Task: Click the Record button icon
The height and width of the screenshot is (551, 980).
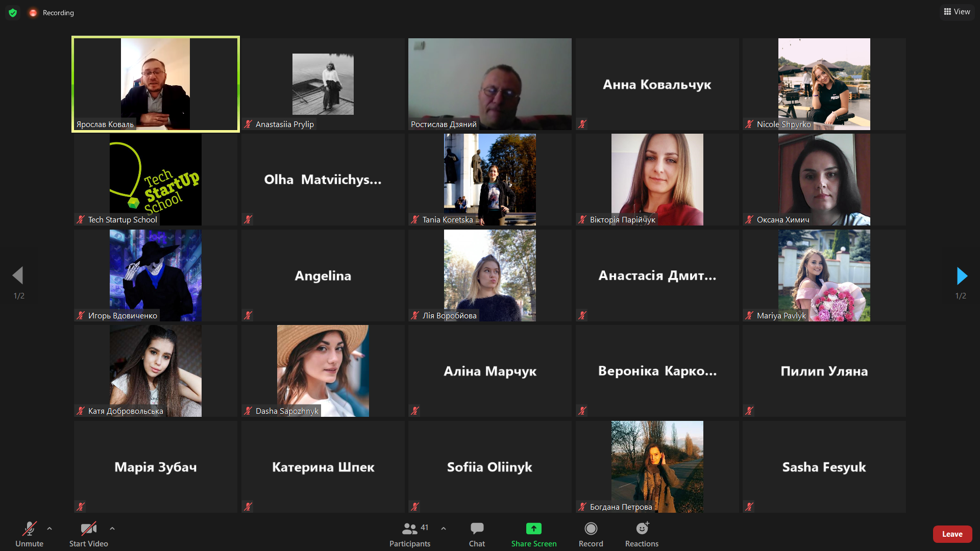Action: pyautogui.click(x=591, y=529)
